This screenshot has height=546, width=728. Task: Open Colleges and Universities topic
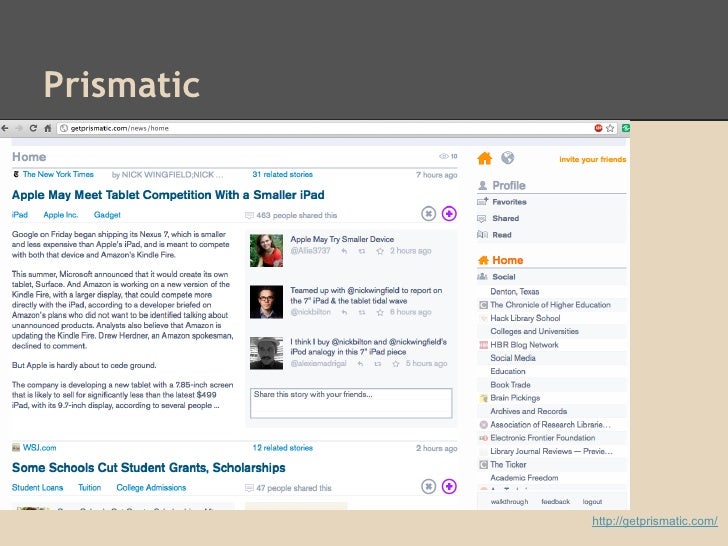pyautogui.click(x=534, y=332)
